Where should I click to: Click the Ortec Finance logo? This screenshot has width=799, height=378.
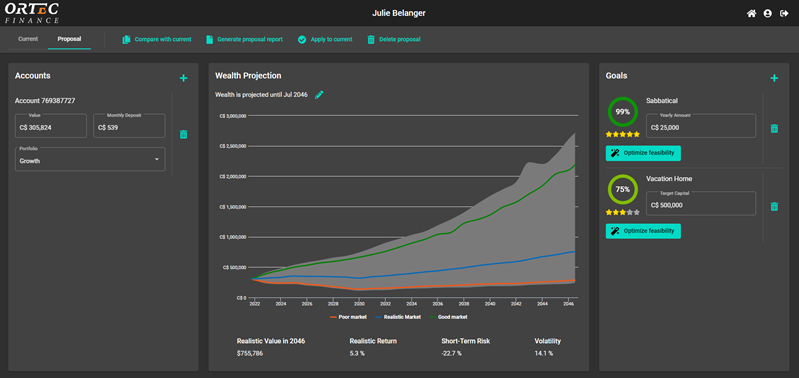[x=32, y=13]
